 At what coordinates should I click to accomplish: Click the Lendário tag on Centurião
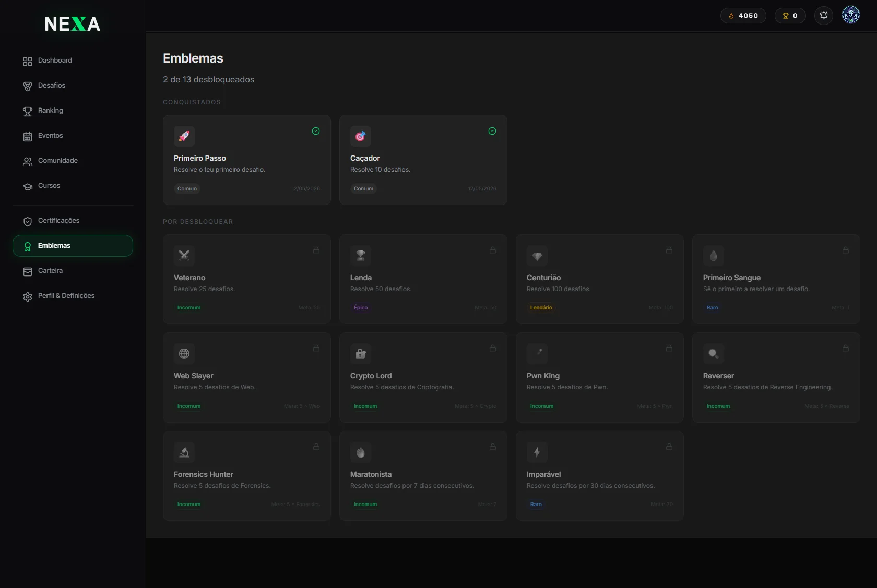[541, 308]
